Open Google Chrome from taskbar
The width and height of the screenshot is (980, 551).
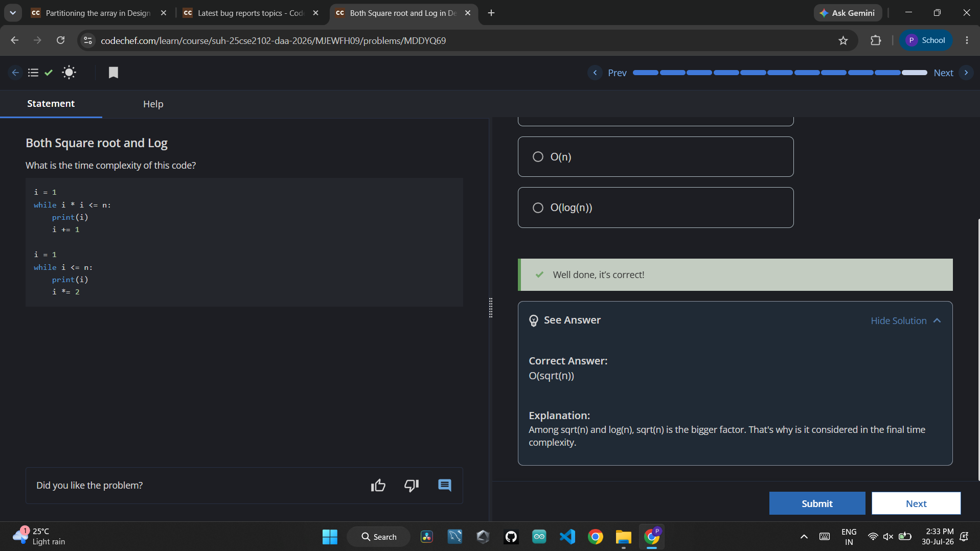[x=596, y=537]
